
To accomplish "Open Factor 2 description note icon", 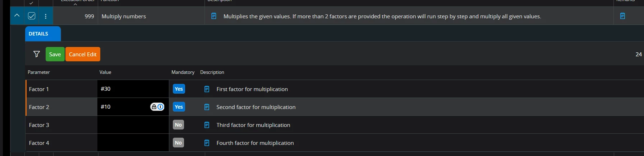I will [x=207, y=107].
